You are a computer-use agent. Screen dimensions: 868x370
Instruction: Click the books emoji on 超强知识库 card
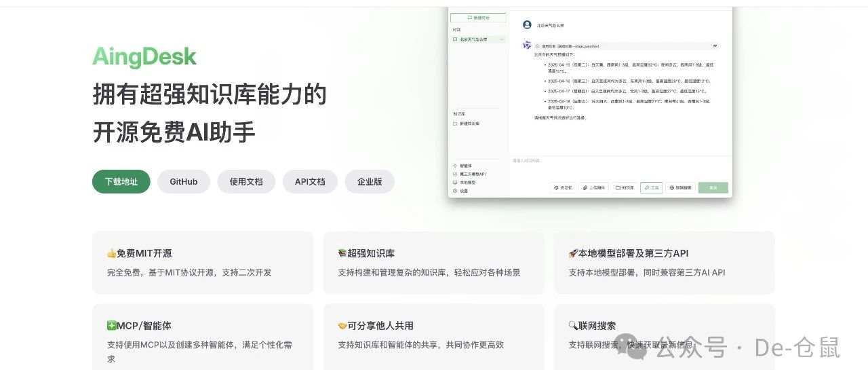tap(342, 253)
